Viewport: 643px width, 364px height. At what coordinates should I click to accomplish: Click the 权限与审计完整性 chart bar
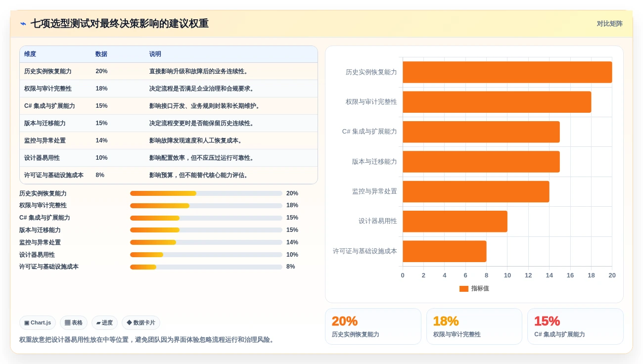[x=497, y=102]
